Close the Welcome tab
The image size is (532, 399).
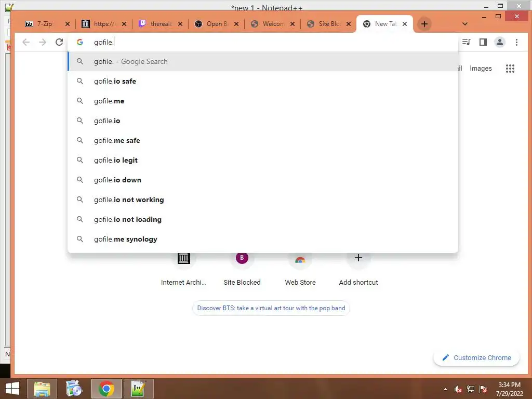click(x=292, y=24)
